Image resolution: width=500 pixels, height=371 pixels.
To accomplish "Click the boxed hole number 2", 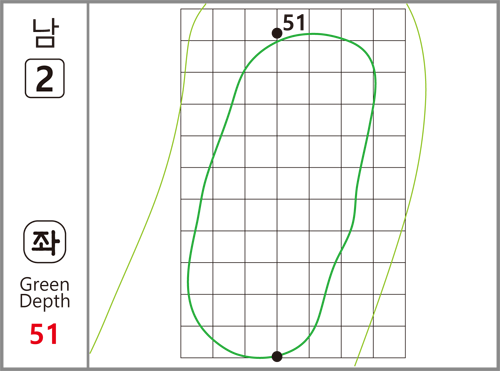I will (45, 78).
